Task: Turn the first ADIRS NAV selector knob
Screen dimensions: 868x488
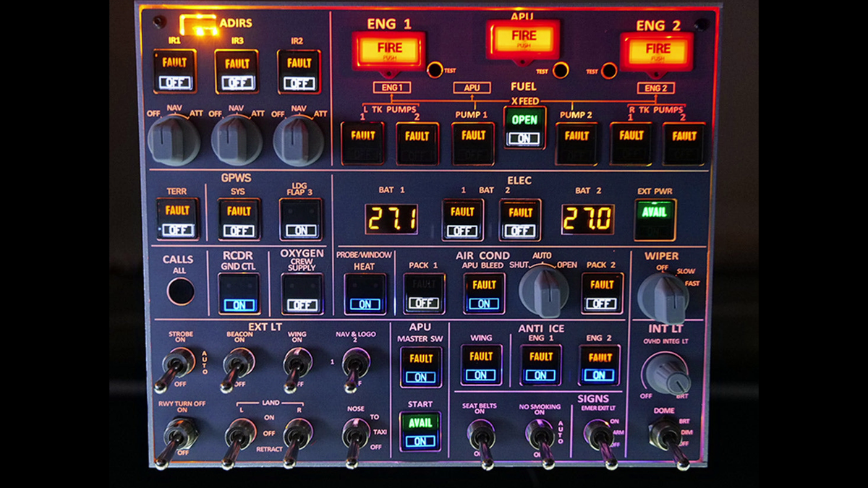Action: [174, 140]
